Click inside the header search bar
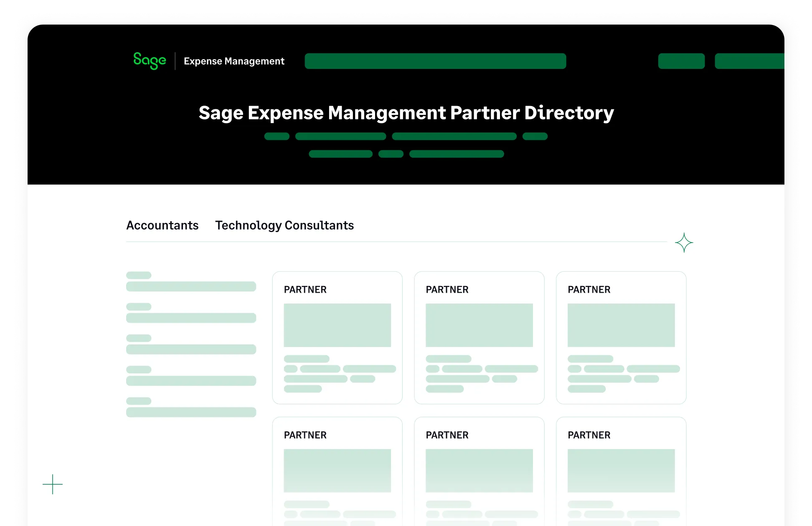 [436, 61]
